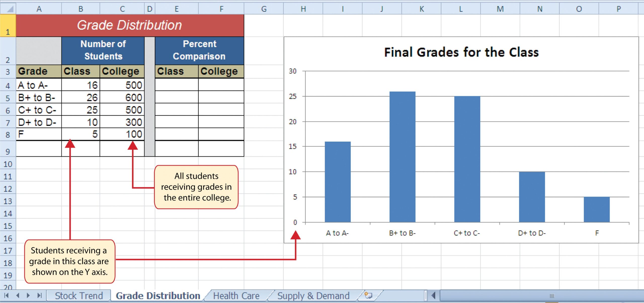Open the Stock Trend sheet tab

tap(79, 296)
